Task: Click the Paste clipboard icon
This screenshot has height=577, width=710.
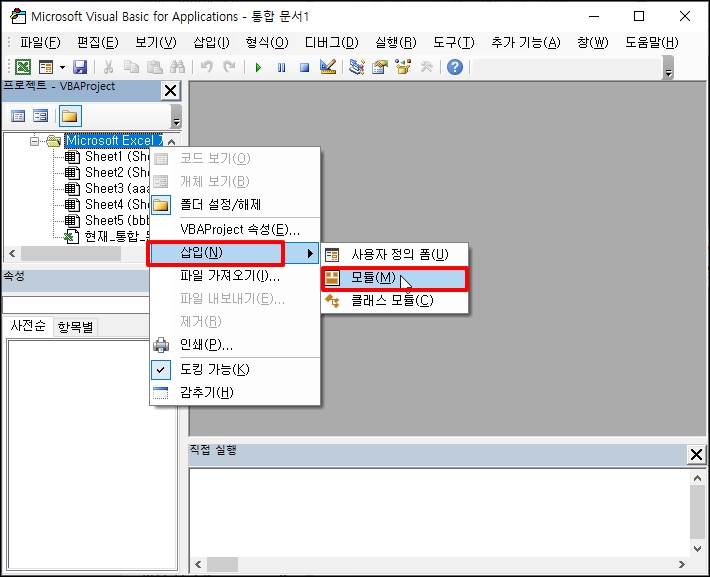Action: [154, 67]
